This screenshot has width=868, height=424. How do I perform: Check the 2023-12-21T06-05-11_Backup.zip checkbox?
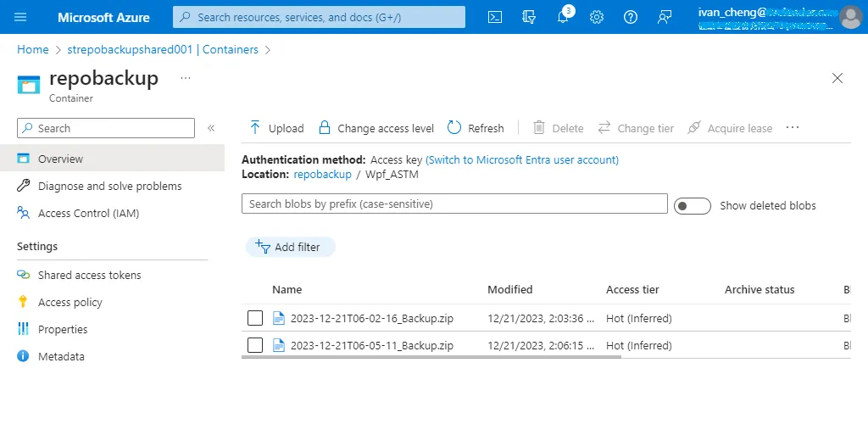point(255,345)
